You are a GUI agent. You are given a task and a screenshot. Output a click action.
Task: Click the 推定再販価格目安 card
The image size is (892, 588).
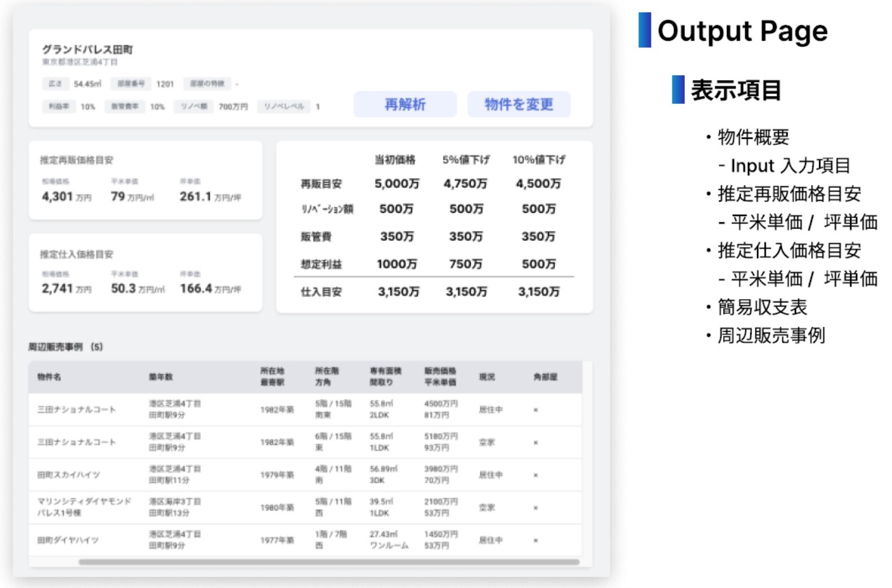(145, 181)
